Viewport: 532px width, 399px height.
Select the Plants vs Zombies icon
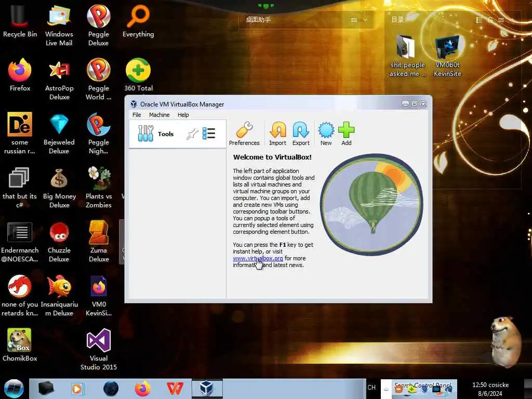click(x=98, y=187)
